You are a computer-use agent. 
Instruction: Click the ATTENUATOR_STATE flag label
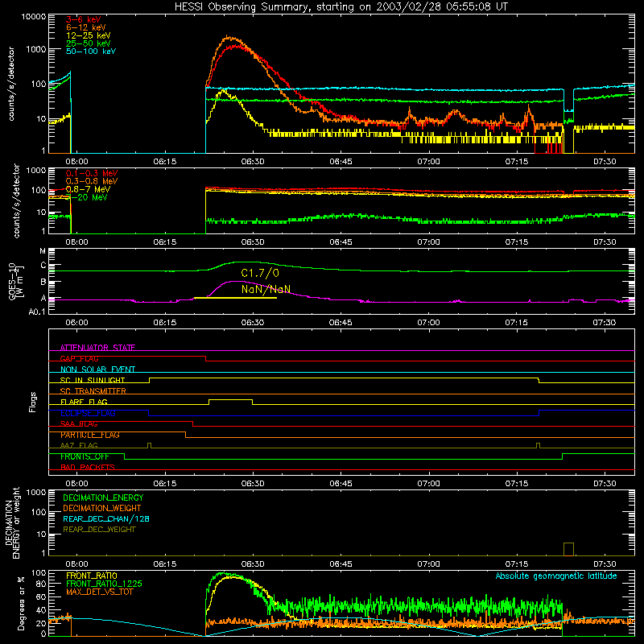point(97,348)
